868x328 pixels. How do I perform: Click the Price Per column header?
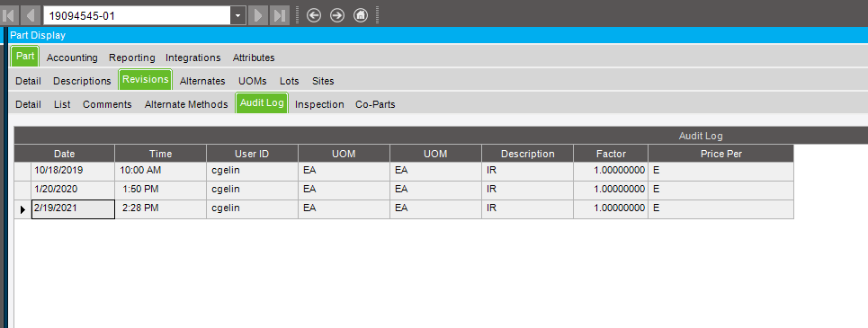(x=721, y=154)
